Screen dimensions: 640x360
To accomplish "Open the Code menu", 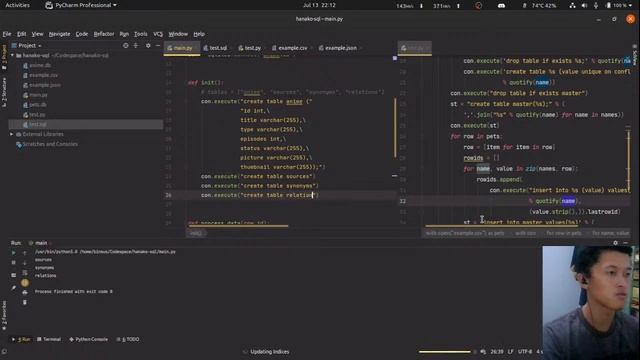I will 82,34.
